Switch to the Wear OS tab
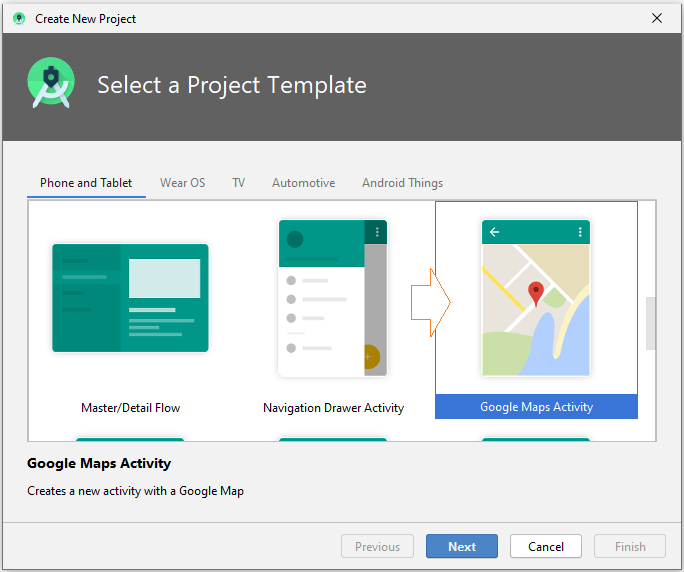 point(182,183)
